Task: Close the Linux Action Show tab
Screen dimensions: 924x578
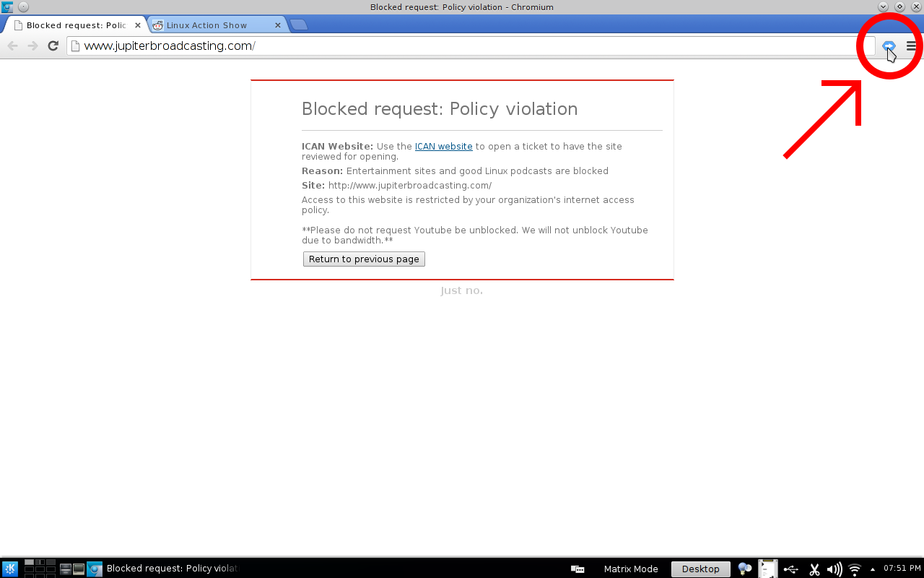Action: [278, 25]
